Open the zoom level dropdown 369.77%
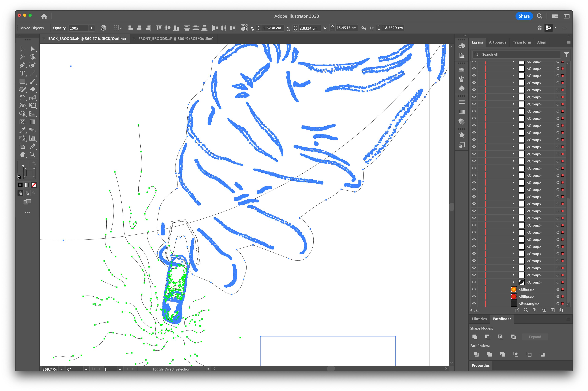 [61, 369]
